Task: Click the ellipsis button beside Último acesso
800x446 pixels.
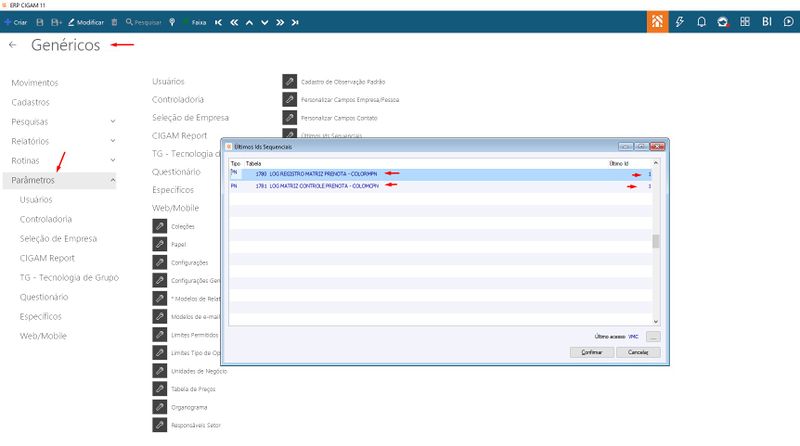Action: click(653, 337)
